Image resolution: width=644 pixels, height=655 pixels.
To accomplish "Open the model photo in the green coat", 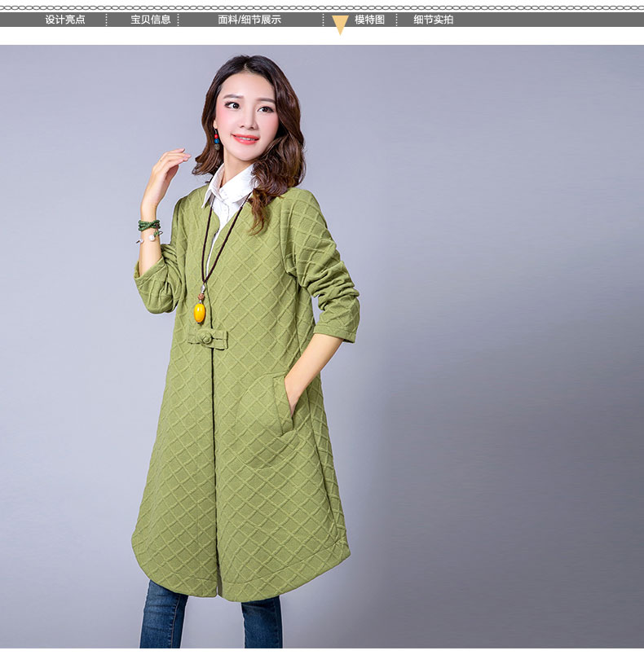I will tap(322, 347).
